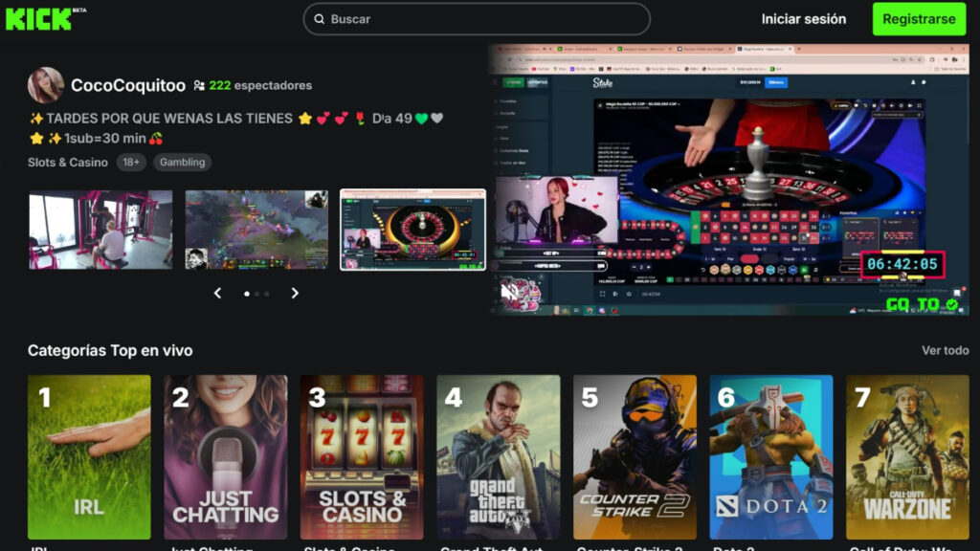Click the 18+ tag

coord(130,163)
